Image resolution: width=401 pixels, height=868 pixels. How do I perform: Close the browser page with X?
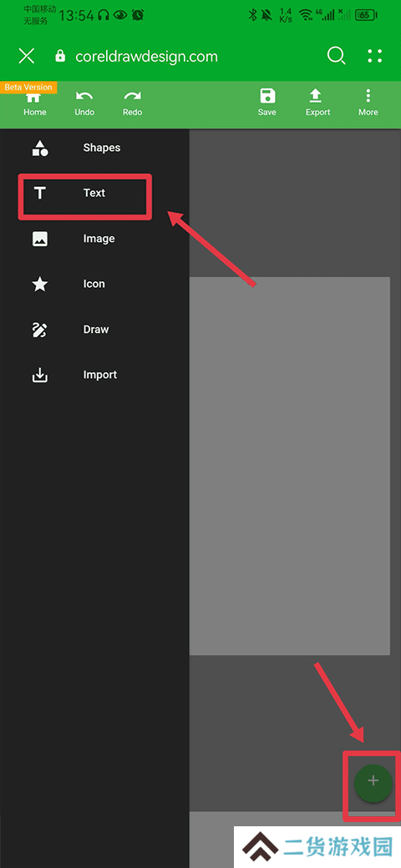pos(27,56)
